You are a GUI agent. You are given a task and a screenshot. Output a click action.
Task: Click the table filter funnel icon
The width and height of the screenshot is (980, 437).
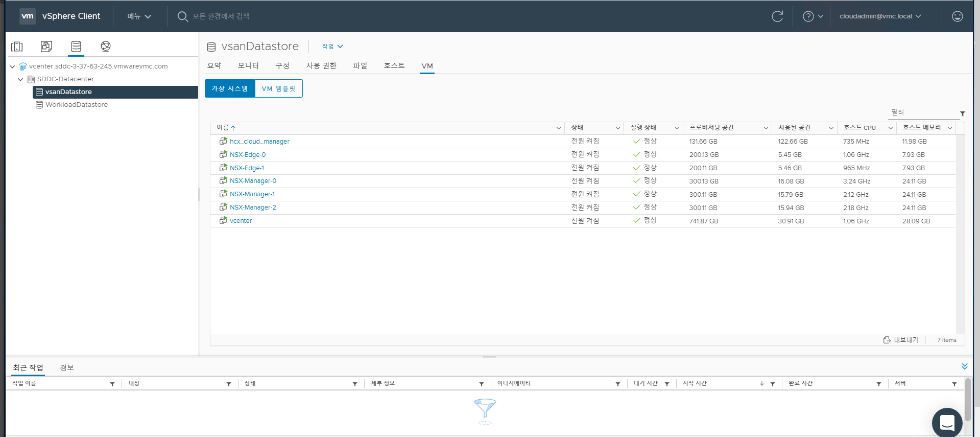coord(962,113)
